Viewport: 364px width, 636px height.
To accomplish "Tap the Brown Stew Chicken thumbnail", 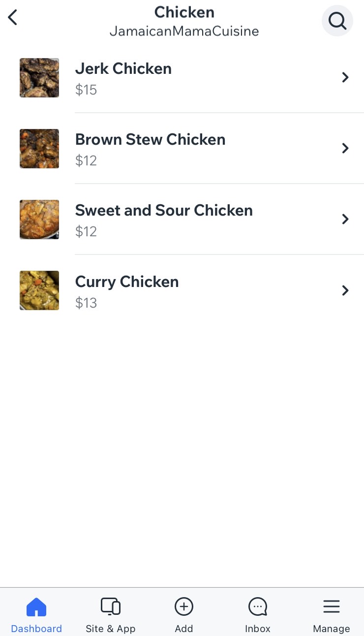I will [x=39, y=149].
